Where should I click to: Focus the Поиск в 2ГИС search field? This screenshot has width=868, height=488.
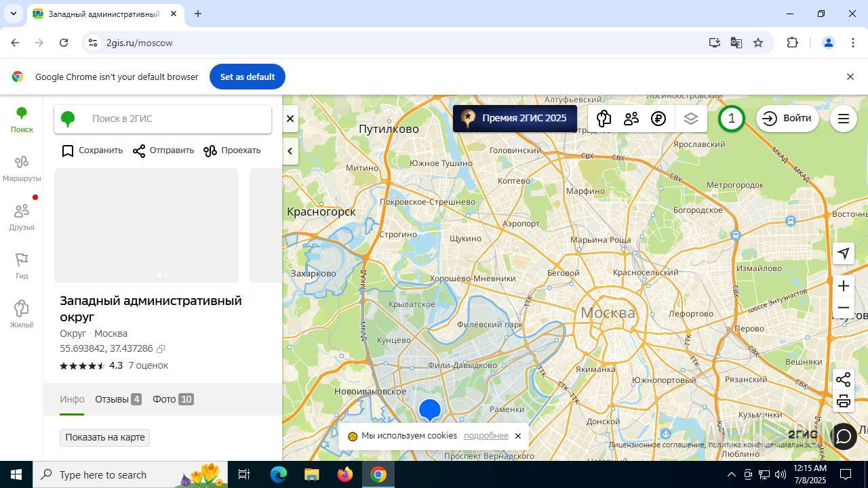coord(163,119)
